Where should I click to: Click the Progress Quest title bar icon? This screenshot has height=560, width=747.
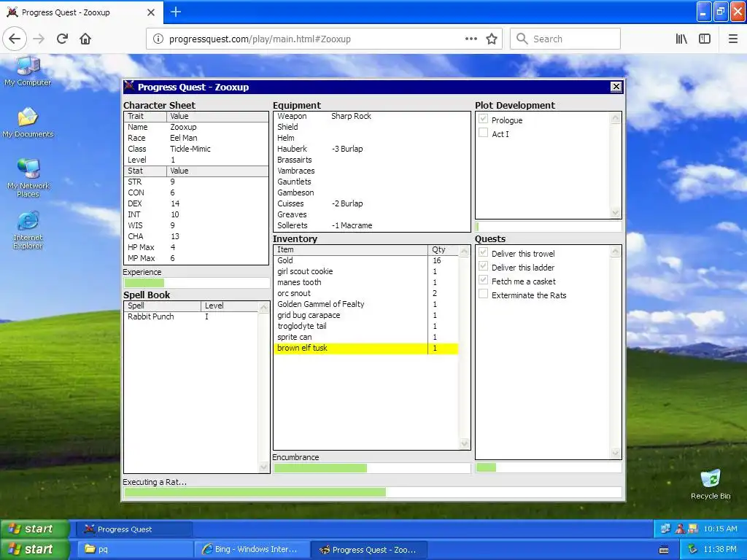click(x=129, y=86)
